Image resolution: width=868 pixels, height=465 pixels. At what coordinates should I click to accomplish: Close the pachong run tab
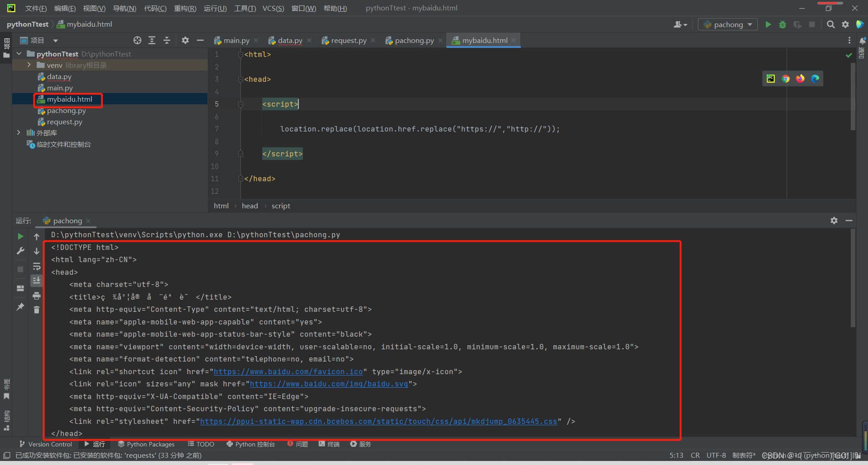(x=88, y=221)
